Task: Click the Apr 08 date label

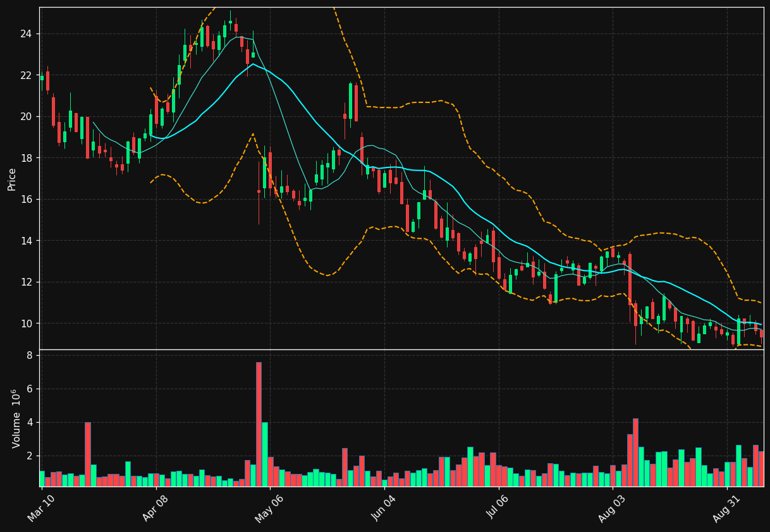Action: 155,509
